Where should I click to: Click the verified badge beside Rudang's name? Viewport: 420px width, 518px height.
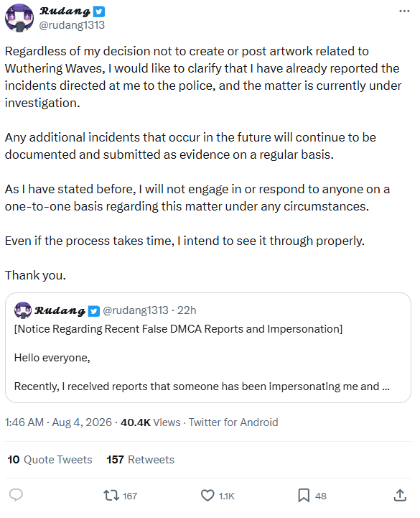pos(99,11)
